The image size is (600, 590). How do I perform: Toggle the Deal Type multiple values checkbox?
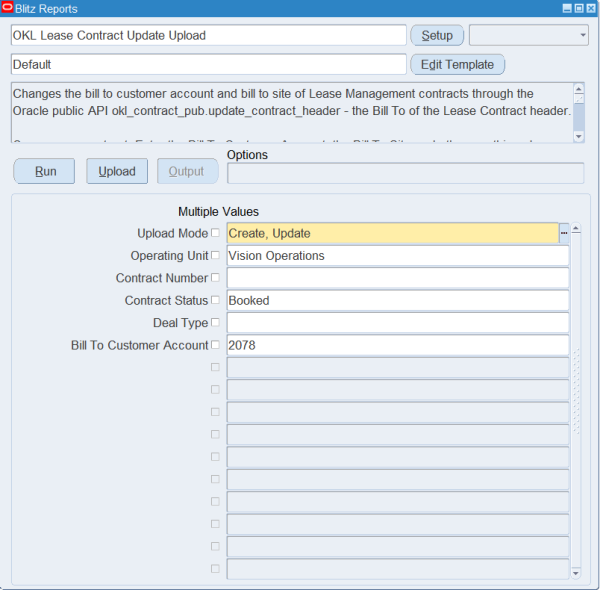tap(215, 322)
